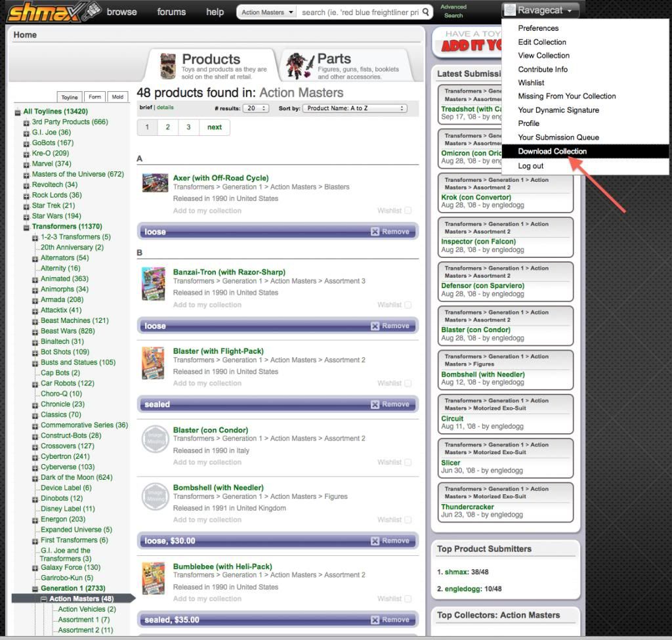Go to results page 3
672x640 pixels.
point(188,127)
